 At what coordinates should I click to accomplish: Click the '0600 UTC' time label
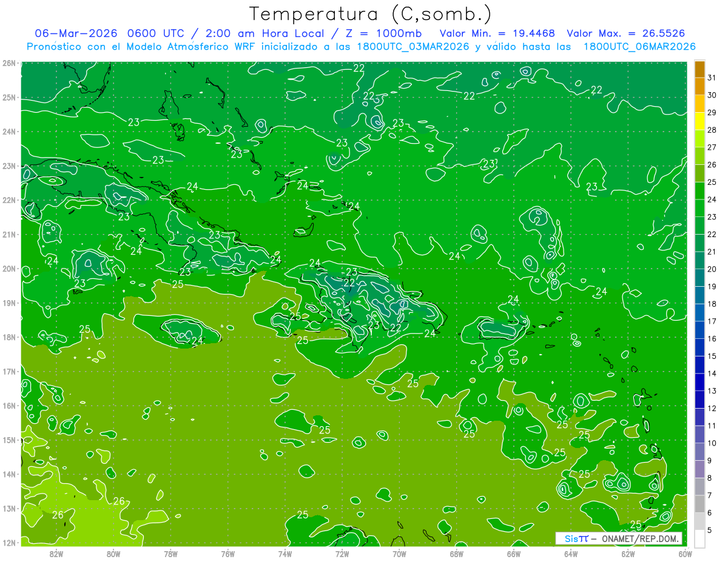click(x=156, y=33)
